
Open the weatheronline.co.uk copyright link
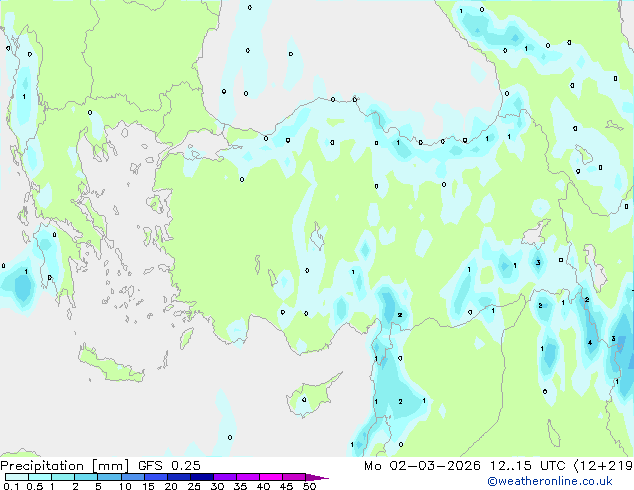tap(550, 481)
